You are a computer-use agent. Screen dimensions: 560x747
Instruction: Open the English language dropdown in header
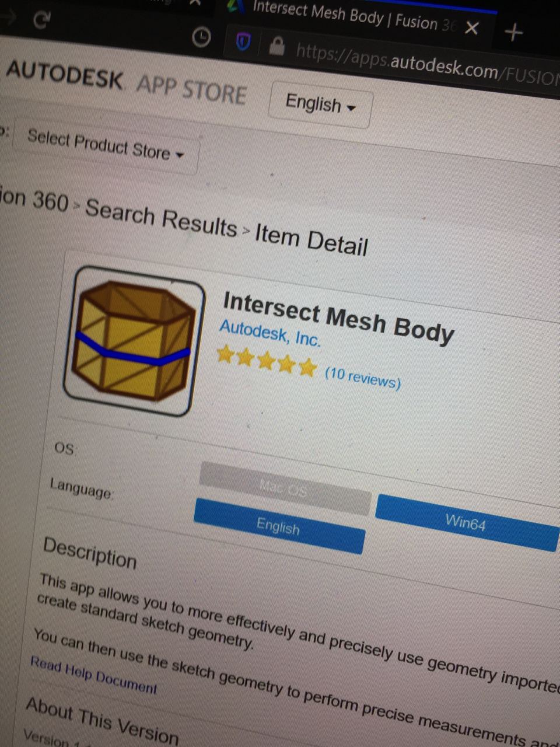coord(320,106)
